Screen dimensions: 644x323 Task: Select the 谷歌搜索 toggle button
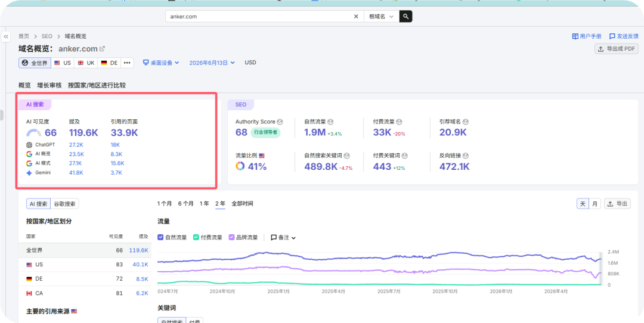pos(65,204)
